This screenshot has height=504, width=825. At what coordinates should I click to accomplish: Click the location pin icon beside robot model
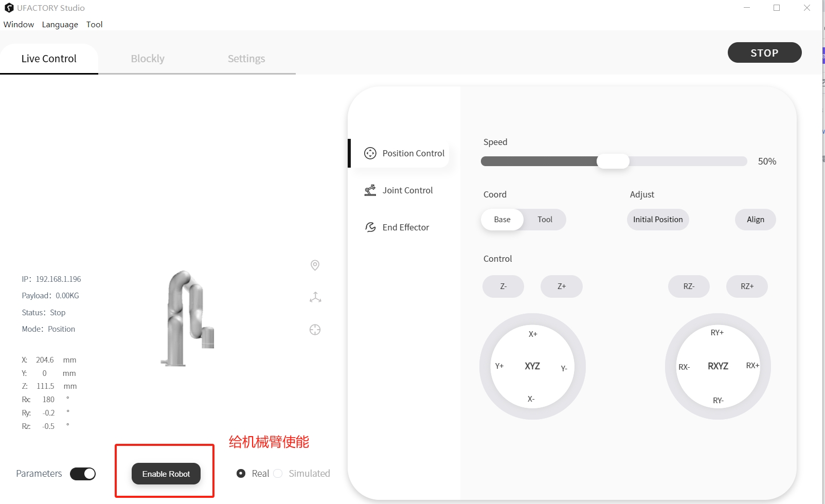click(x=315, y=265)
